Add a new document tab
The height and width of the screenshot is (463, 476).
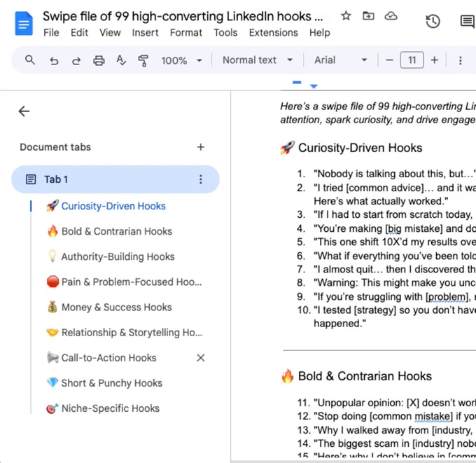201,147
